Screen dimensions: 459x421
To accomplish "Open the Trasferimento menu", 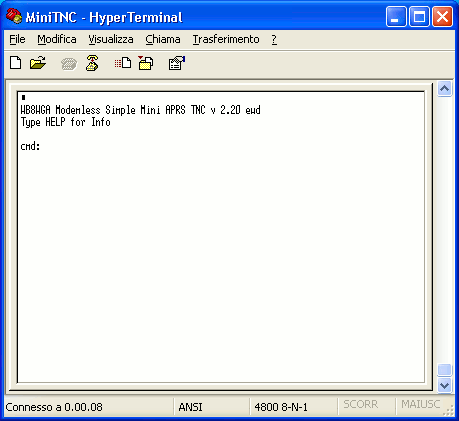I will [x=226, y=39].
